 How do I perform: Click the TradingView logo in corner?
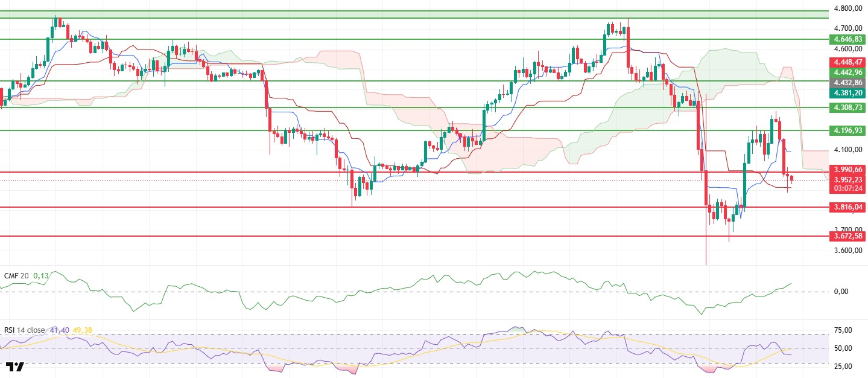point(15,367)
